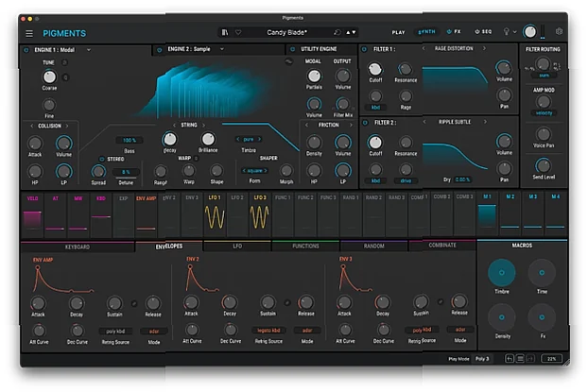Favorite the preset with the heart icon
The width and height of the screenshot is (588, 392).
click(x=238, y=33)
